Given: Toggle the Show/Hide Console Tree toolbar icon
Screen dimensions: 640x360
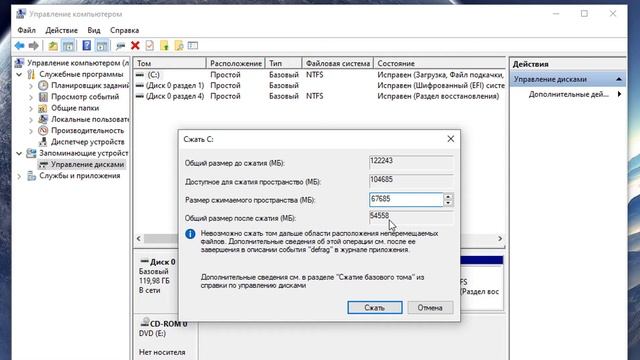Looking at the screenshot, I should [68, 46].
